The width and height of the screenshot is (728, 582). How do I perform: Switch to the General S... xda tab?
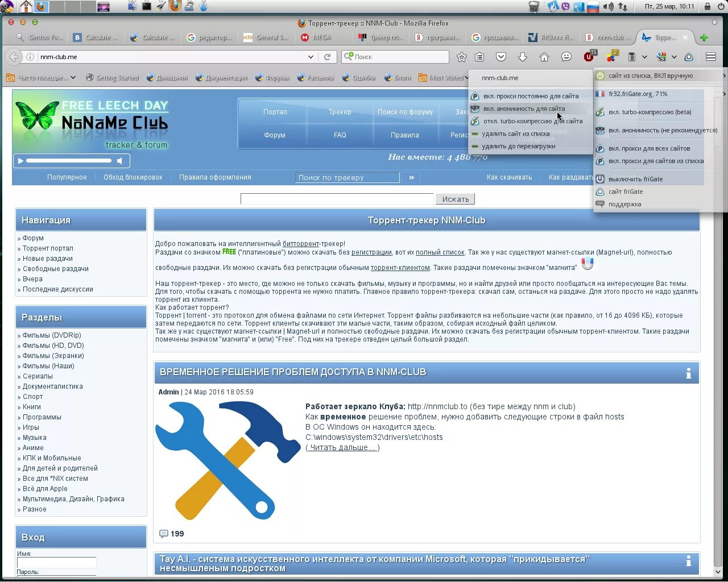pos(266,38)
